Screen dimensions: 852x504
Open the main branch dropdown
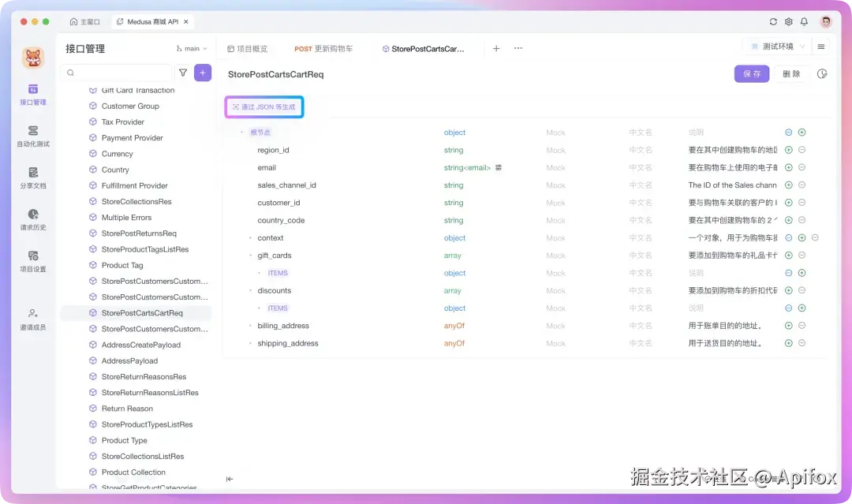[190, 48]
